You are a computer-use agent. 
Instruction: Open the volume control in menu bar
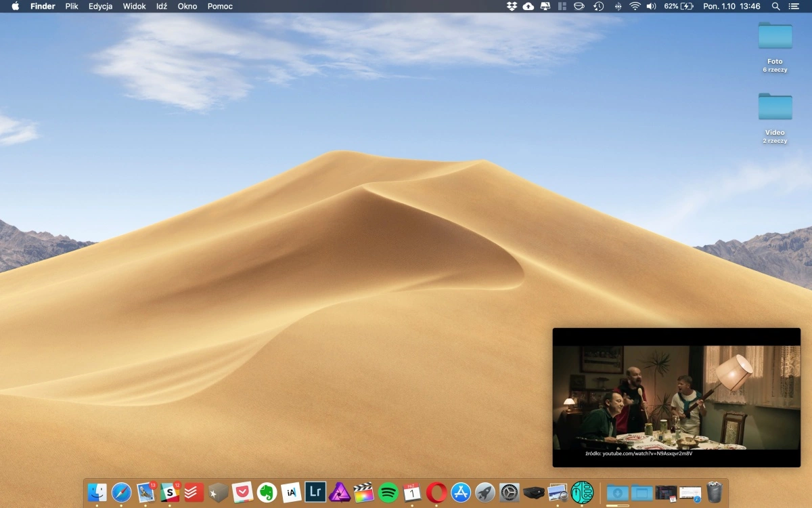pyautogui.click(x=651, y=6)
